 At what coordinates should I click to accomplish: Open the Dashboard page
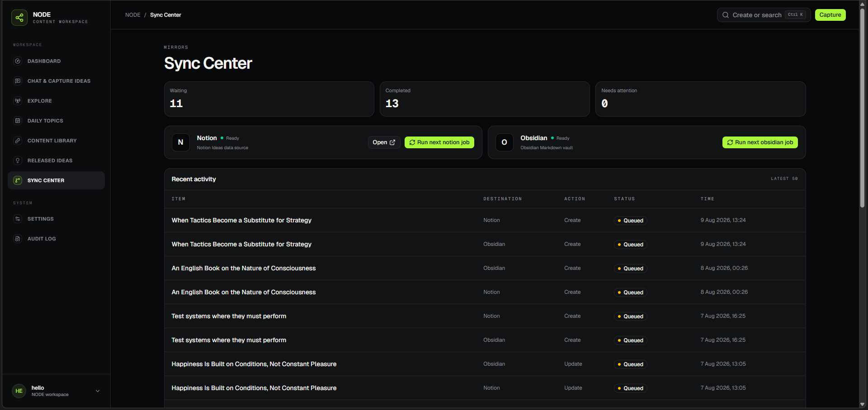(x=56, y=61)
